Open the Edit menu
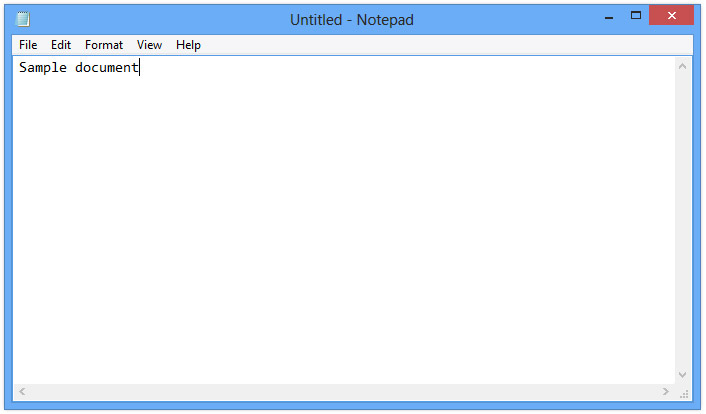Viewport: 706px width, 414px height. tap(61, 45)
